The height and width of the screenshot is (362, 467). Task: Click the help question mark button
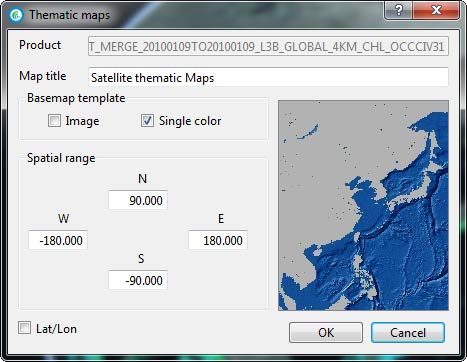398,10
